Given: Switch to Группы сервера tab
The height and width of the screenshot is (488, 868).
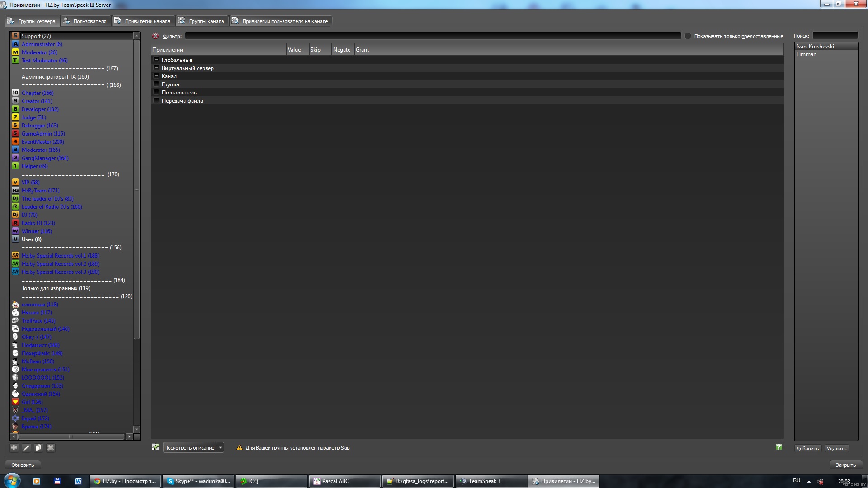Looking at the screenshot, I should pos(32,21).
